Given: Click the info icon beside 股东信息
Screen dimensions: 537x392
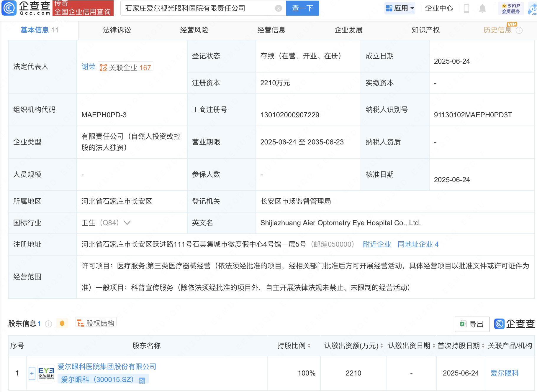Looking at the screenshot, I should click(x=49, y=324).
